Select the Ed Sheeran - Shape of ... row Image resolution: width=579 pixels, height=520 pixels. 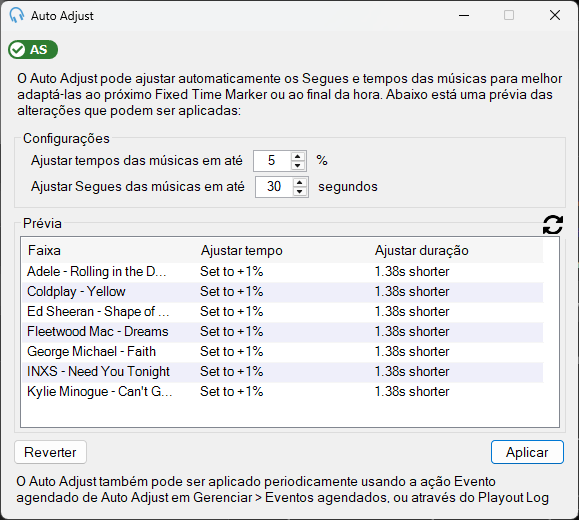pos(282,311)
